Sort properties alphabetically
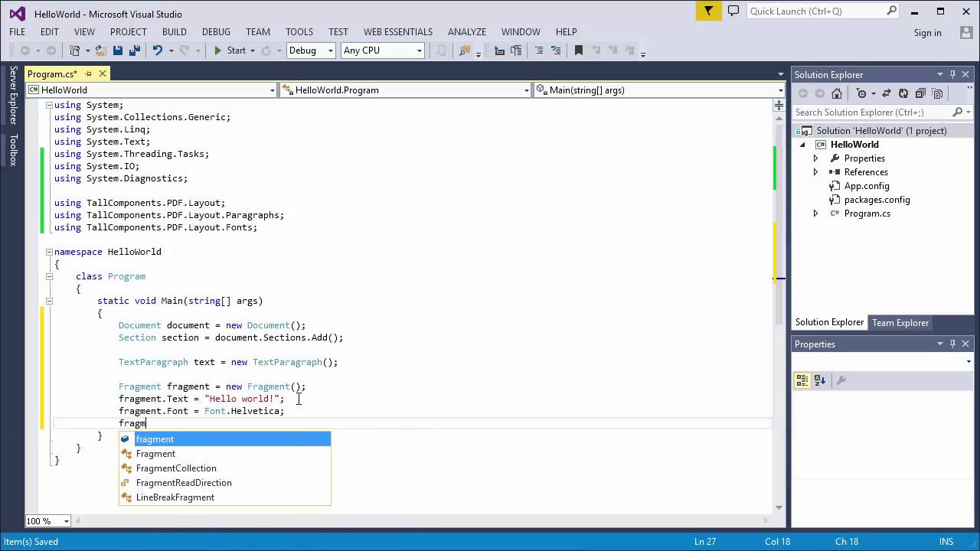Screen dimensions: 980x551 click(x=819, y=380)
